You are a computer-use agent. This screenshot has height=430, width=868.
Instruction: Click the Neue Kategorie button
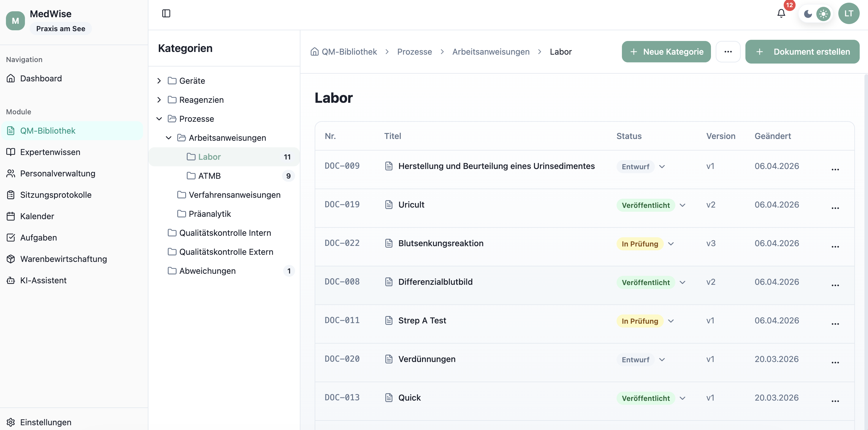coord(666,52)
